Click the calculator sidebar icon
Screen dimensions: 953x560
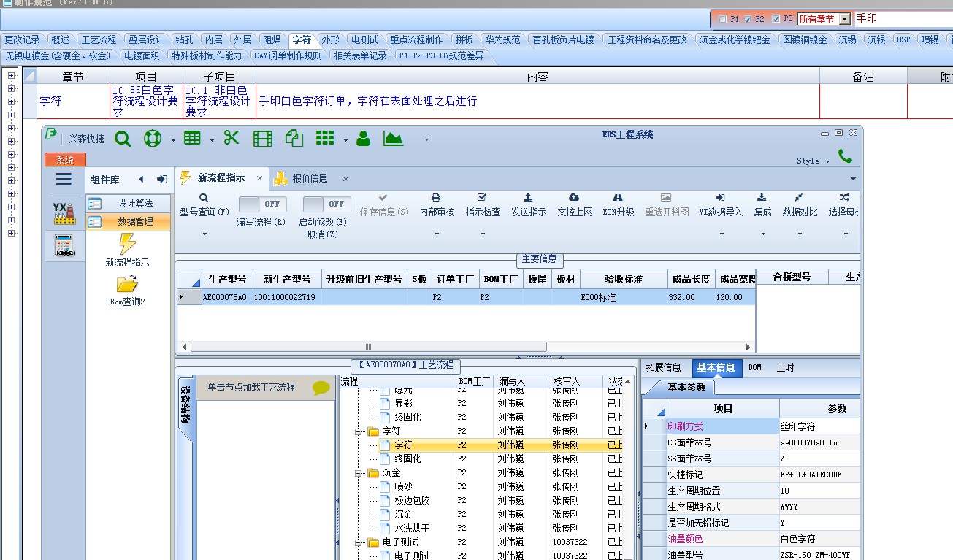(64, 247)
